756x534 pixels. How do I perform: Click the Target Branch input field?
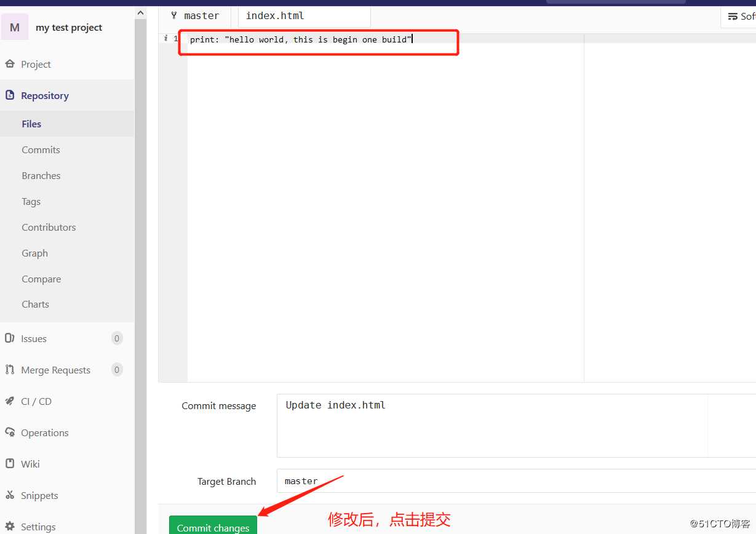(x=515, y=481)
